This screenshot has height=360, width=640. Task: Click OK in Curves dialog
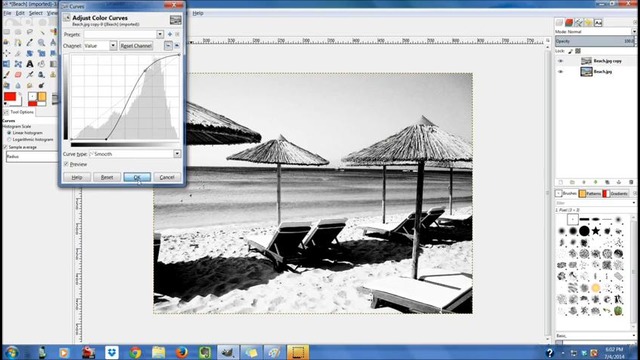coord(137,177)
